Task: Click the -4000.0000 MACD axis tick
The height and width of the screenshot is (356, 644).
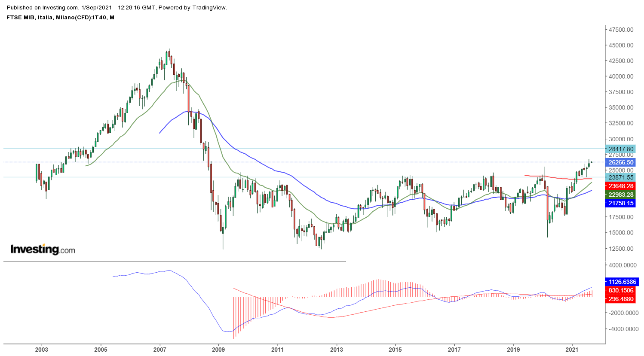Action: click(x=623, y=329)
